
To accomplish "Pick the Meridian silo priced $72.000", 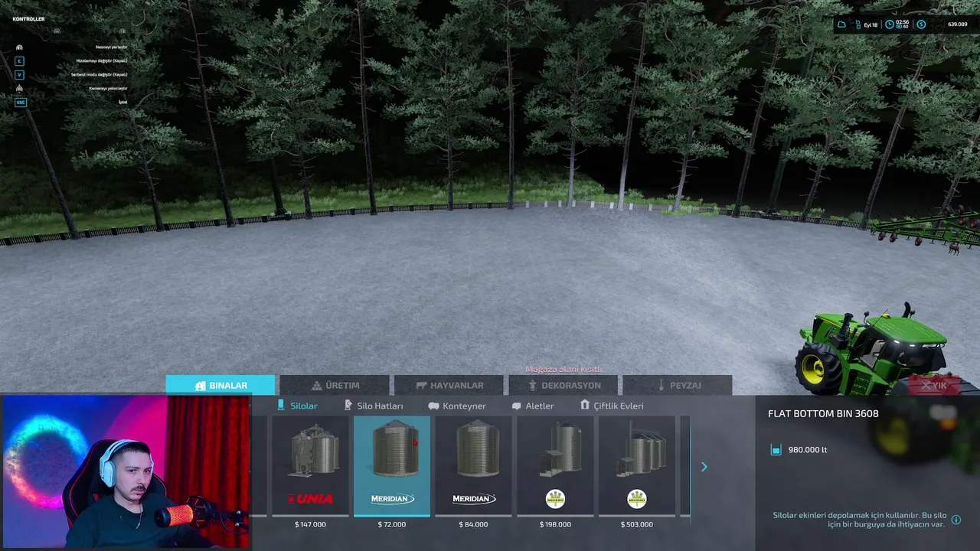I will click(392, 465).
